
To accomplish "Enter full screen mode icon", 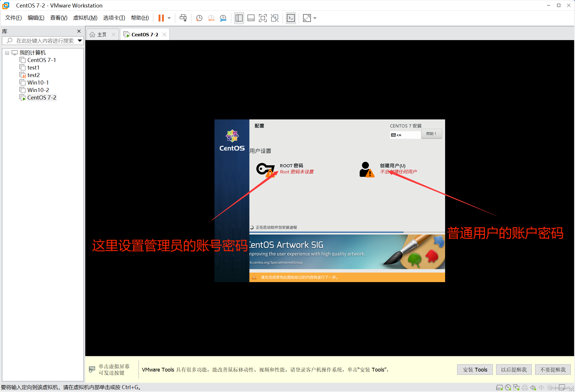I will click(263, 18).
